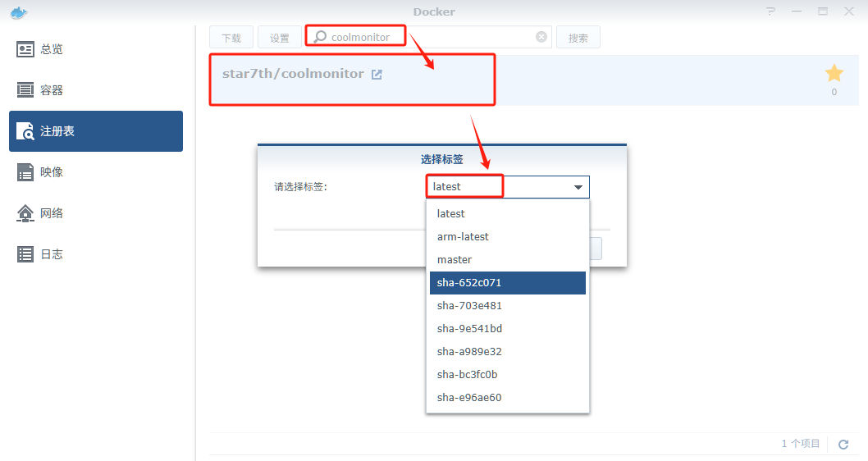Click the 下载 download button
The height and width of the screenshot is (461, 868).
231,38
